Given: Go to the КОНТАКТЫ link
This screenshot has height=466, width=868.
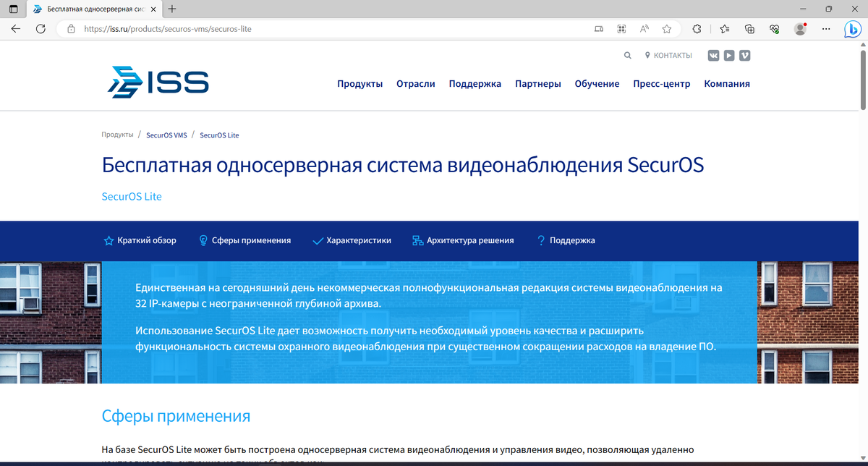Looking at the screenshot, I should [668, 56].
